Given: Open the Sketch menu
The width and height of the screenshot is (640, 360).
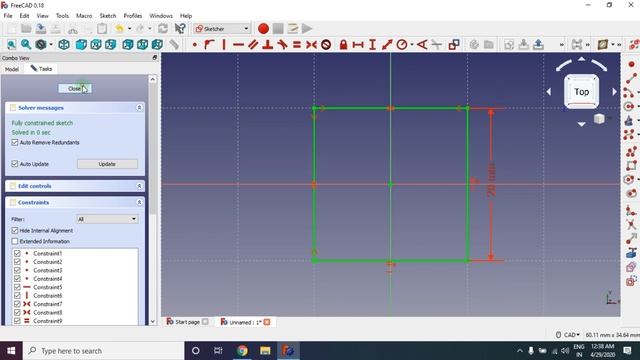Looking at the screenshot, I should pos(108,16).
